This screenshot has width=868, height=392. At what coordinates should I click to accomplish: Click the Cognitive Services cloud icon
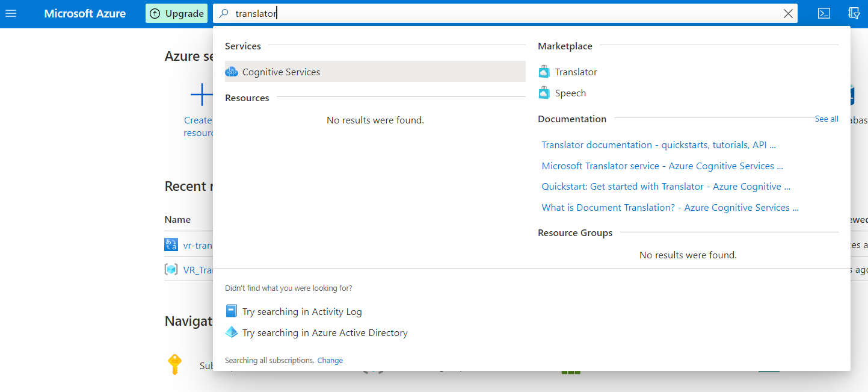pyautogui.click(x=232, y=72)
